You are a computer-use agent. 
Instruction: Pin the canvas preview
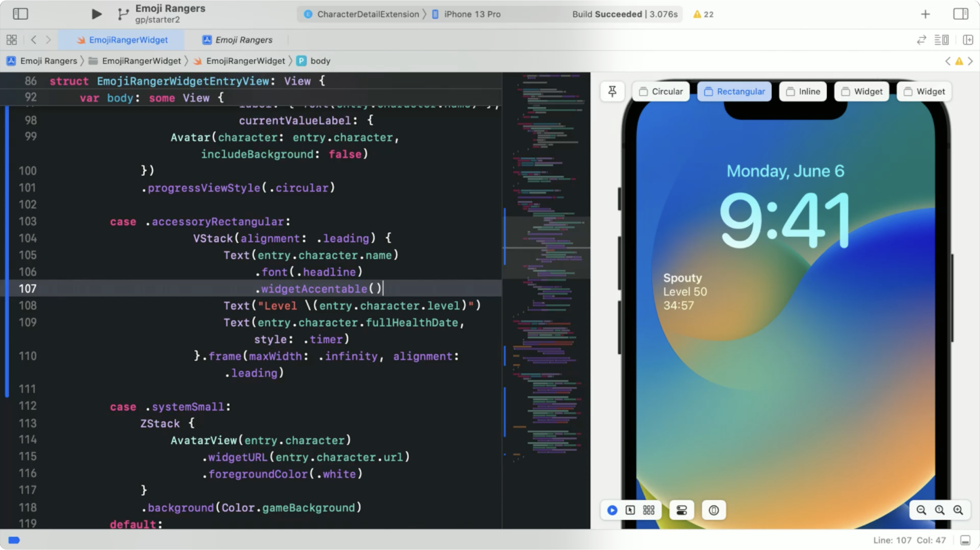[x=612, y=91]
